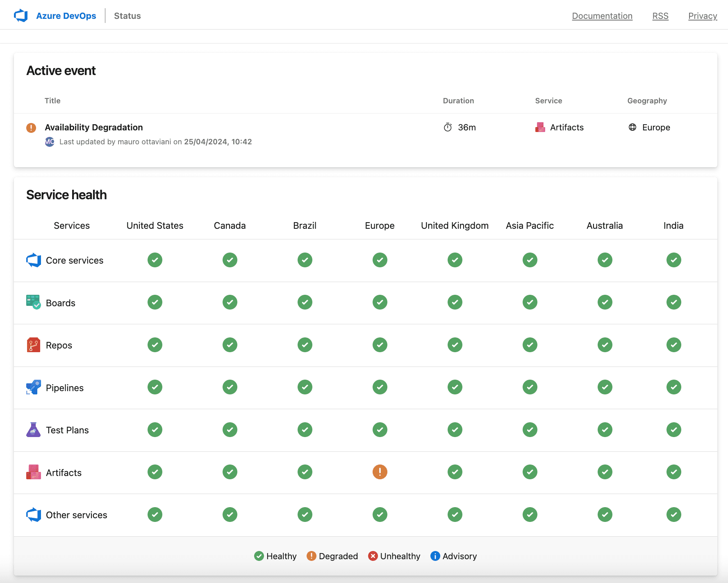728x583 pixels.
Task: Open the RSS feed link
Action: [x=660, y=16]
